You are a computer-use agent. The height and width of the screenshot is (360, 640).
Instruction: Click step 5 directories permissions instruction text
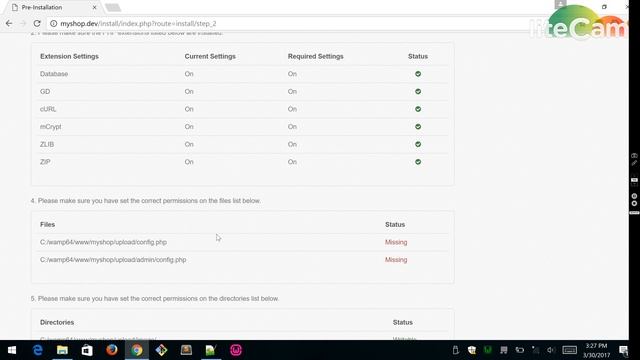click(x=155, y=299)
